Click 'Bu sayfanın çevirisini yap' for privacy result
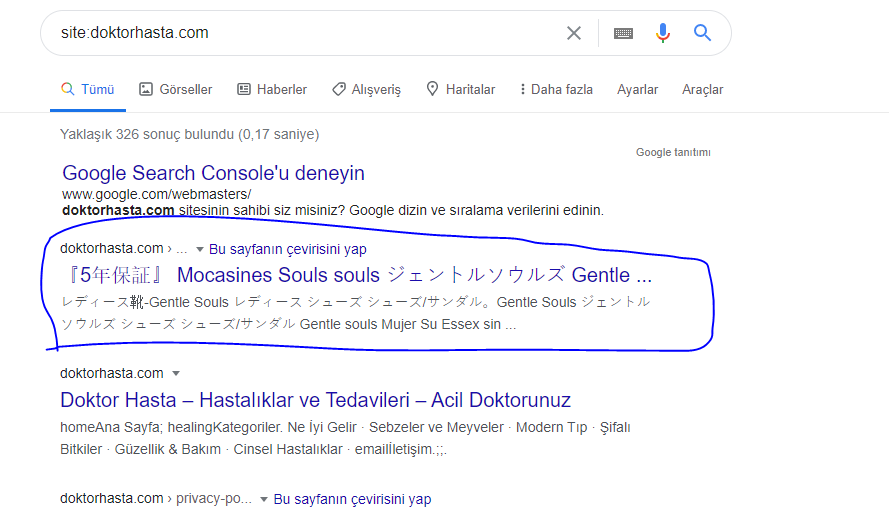Image resolution: width=889 pixels, height=511 pixels. click(352, 499)
